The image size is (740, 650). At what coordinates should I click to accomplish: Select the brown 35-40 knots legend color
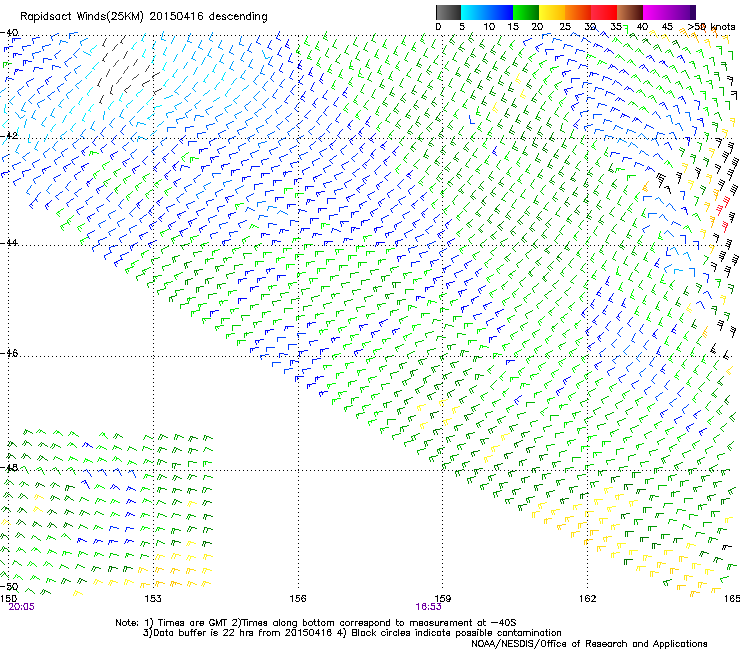coord(630,12)
